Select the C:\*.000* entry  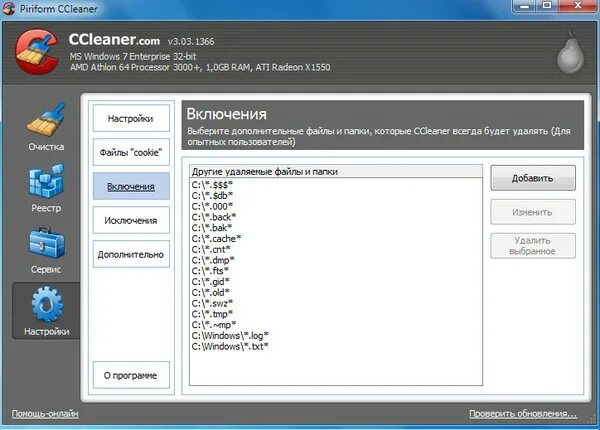coord(212,206)
